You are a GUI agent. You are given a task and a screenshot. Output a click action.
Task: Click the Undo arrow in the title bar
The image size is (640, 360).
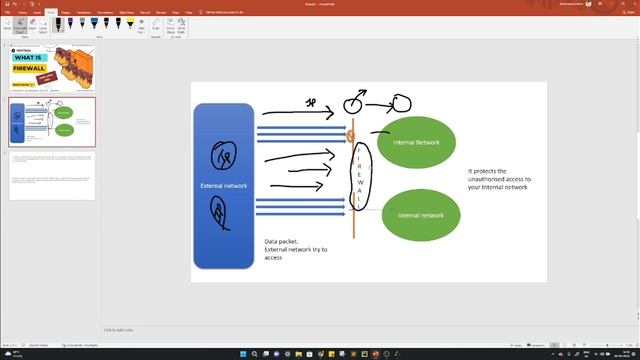point(15,4)
